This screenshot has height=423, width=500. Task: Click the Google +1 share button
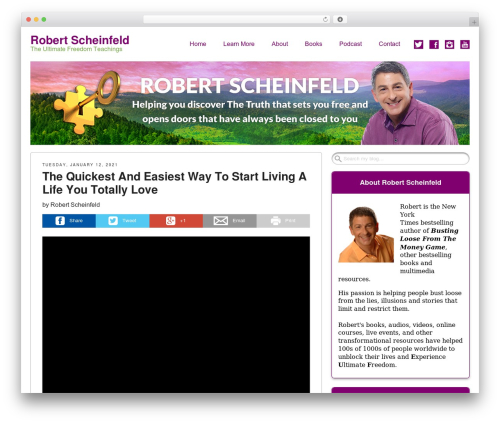click(x=176, y=221)
